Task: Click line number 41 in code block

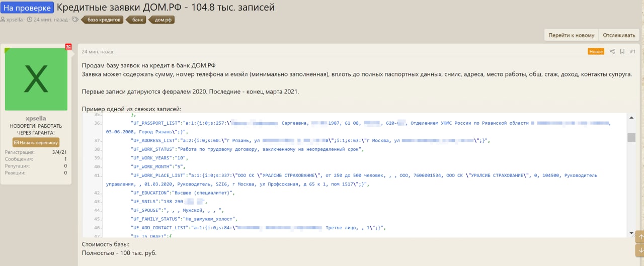Action: coord(98,175)
